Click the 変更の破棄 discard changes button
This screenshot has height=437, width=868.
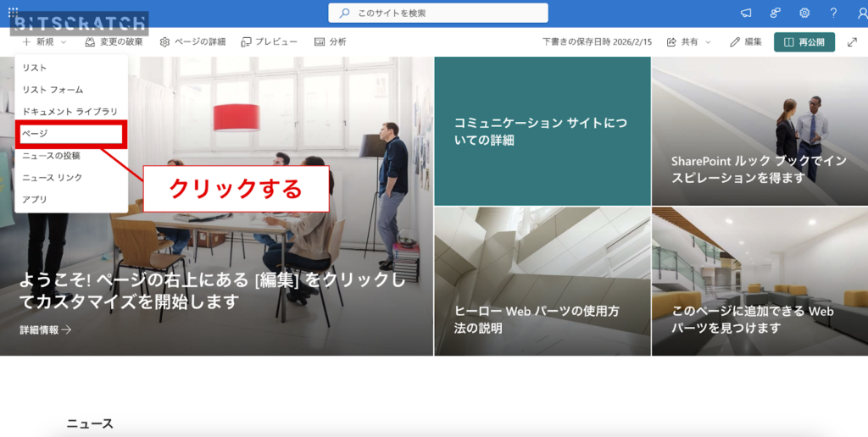tap(114, 41)
